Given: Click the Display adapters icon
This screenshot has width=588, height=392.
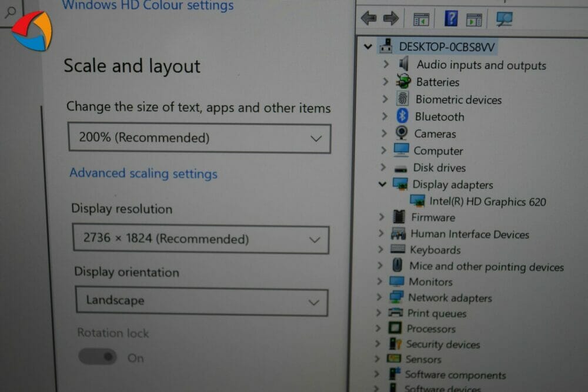Looking at the screenshot, I should 400,183.
